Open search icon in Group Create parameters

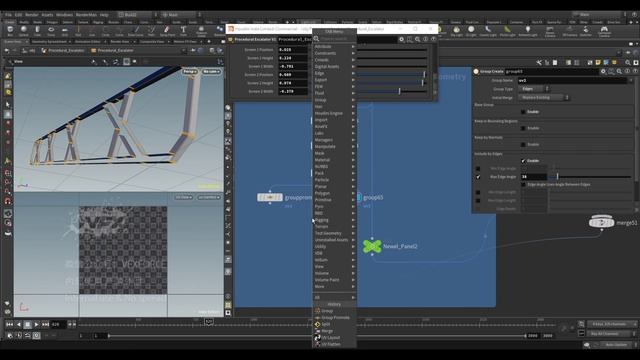619,71
